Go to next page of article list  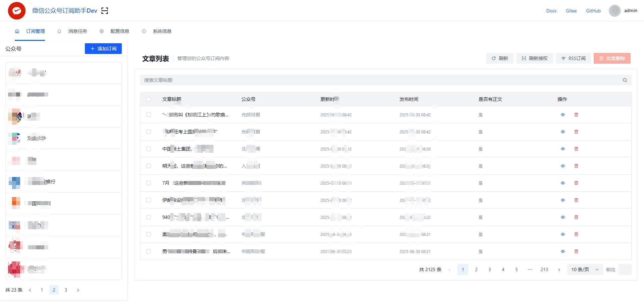(x=559, y=269)
